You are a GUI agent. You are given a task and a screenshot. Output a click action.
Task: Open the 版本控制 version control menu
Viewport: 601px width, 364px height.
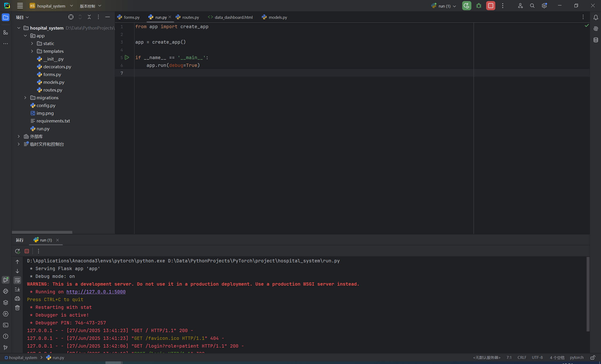coord(90,6)
